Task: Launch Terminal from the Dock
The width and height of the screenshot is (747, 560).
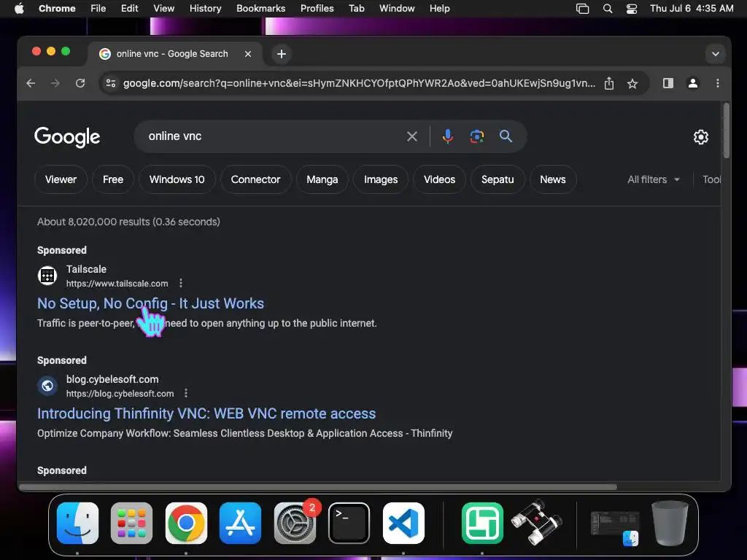Action: 349,523
